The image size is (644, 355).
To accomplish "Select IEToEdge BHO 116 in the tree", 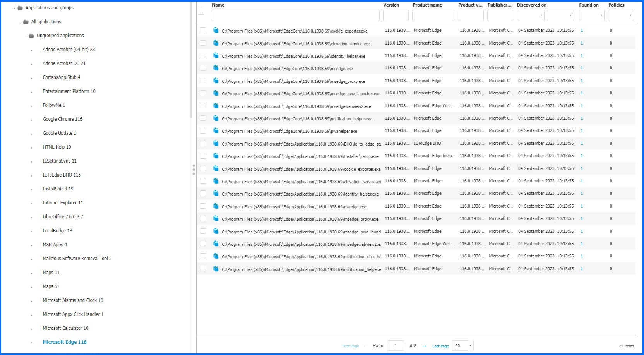I will (62, 175).
